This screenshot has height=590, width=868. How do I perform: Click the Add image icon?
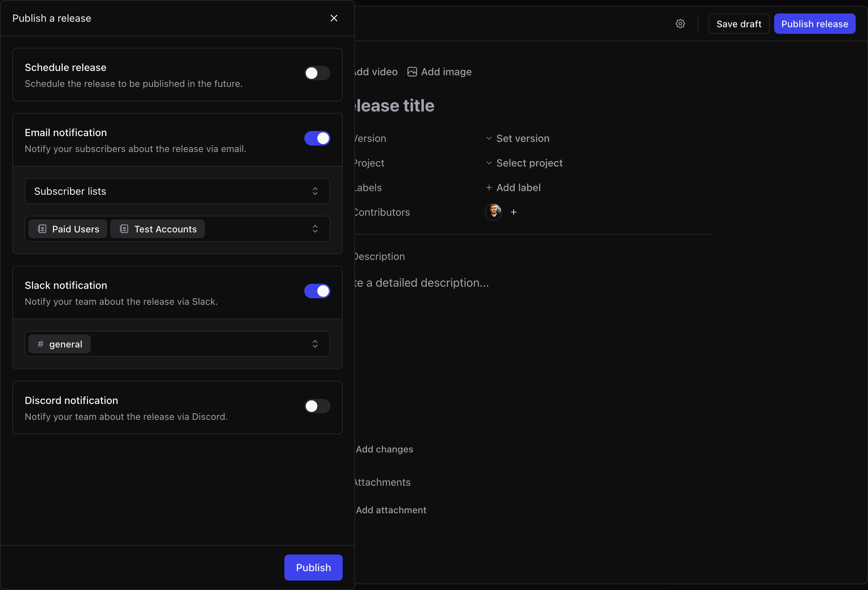412,72
